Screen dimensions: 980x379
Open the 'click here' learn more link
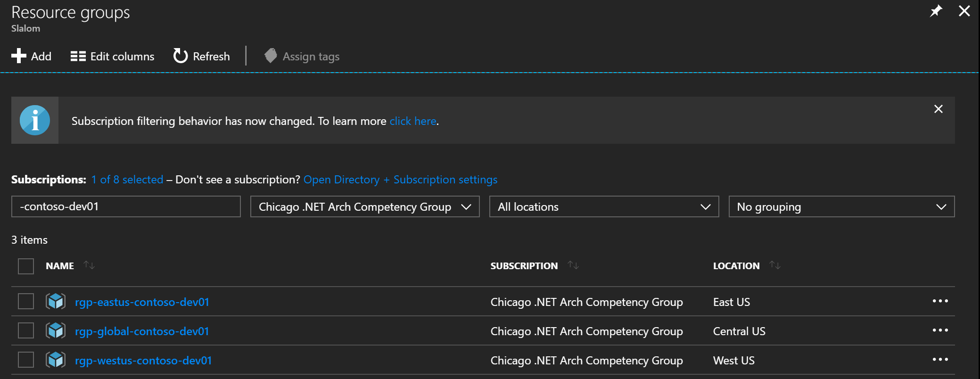pyautogui.click(x=413, y=121)
